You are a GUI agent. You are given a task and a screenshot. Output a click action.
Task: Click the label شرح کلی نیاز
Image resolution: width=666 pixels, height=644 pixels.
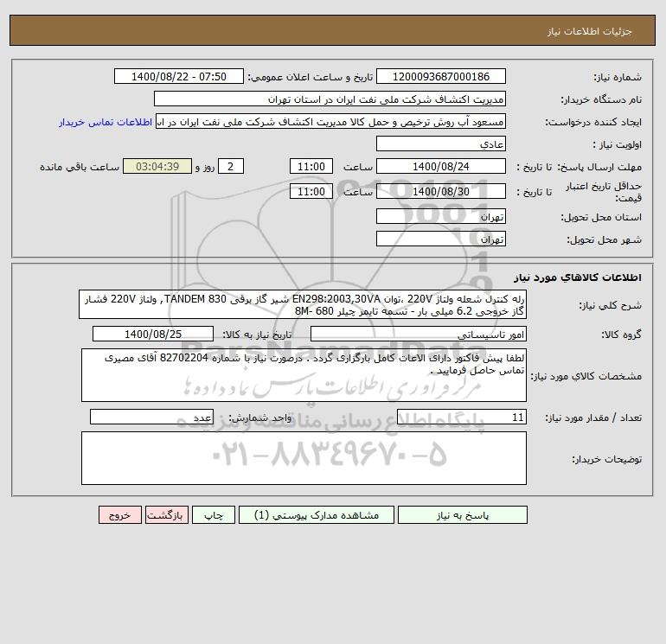(x=611, y=305)
